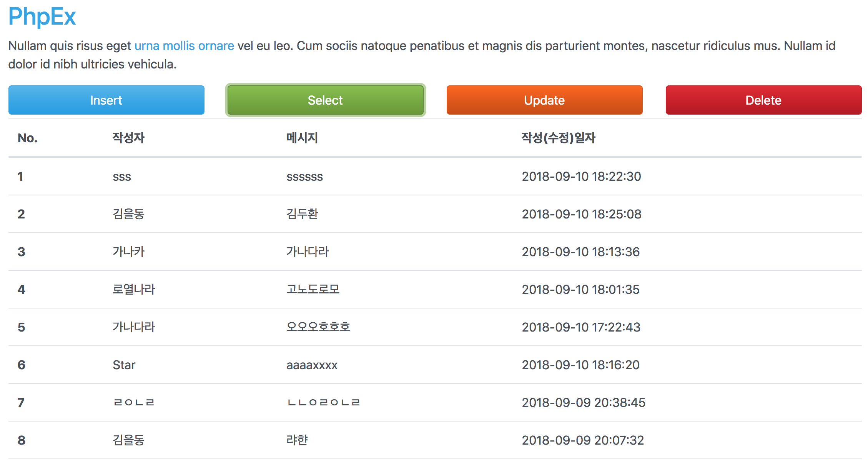The image size is (868, 460).
Task: Click the 오오오호호호 message cell
Action: point(318,327)
